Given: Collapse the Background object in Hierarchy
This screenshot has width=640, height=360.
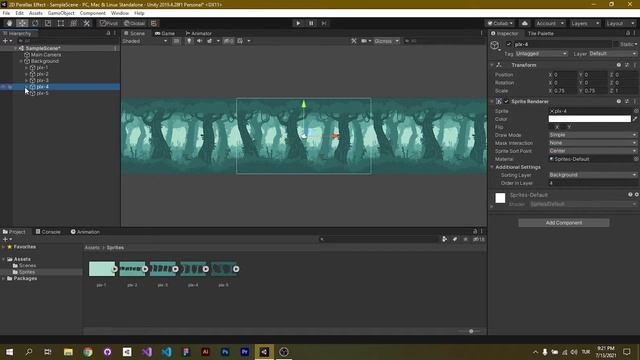Looking at the screenshot, I should click(x=21, y=61).
